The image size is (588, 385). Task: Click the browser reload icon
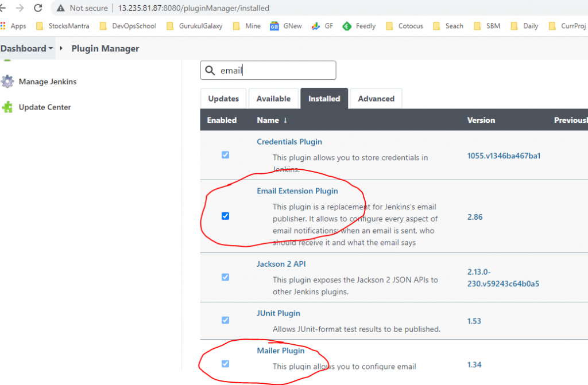[38, 8]
